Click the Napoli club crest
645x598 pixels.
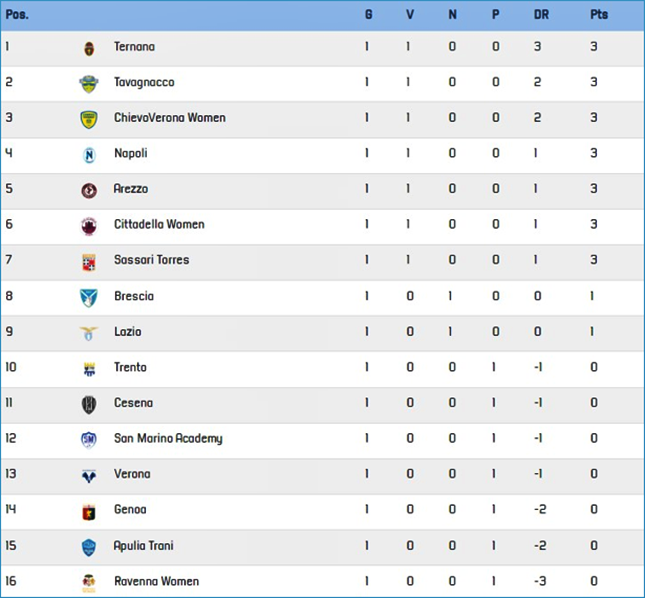coord(89,155)
